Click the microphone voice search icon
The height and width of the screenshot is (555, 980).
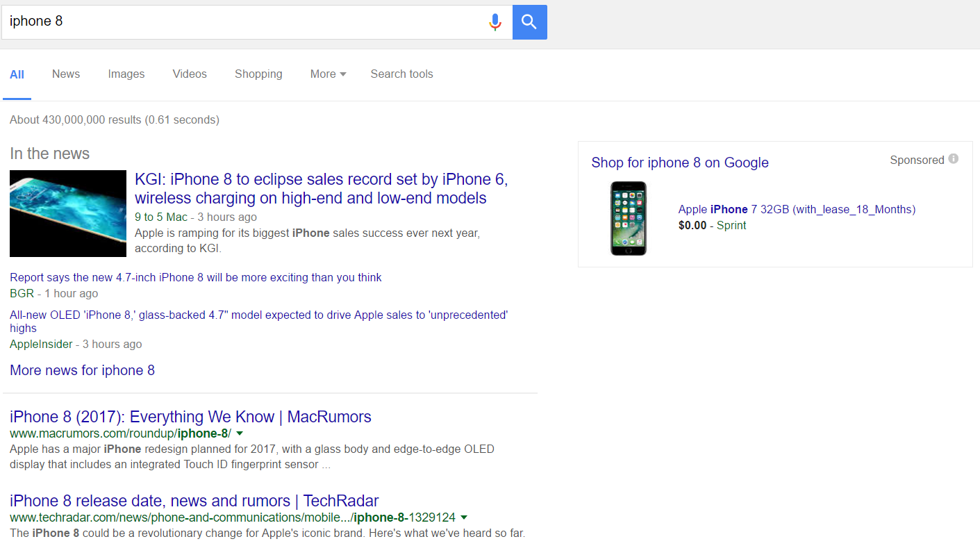click(495, 22)
